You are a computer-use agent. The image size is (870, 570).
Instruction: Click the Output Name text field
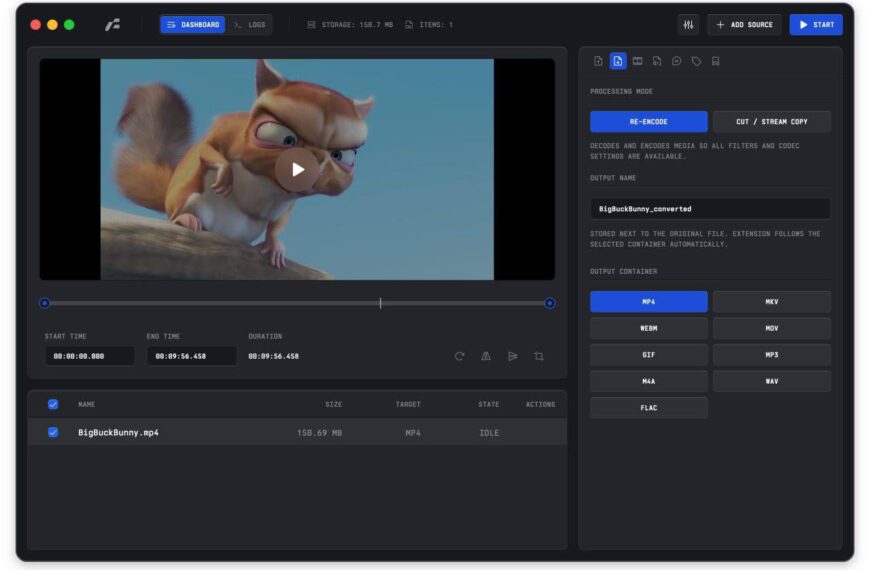tap(709, 209)
